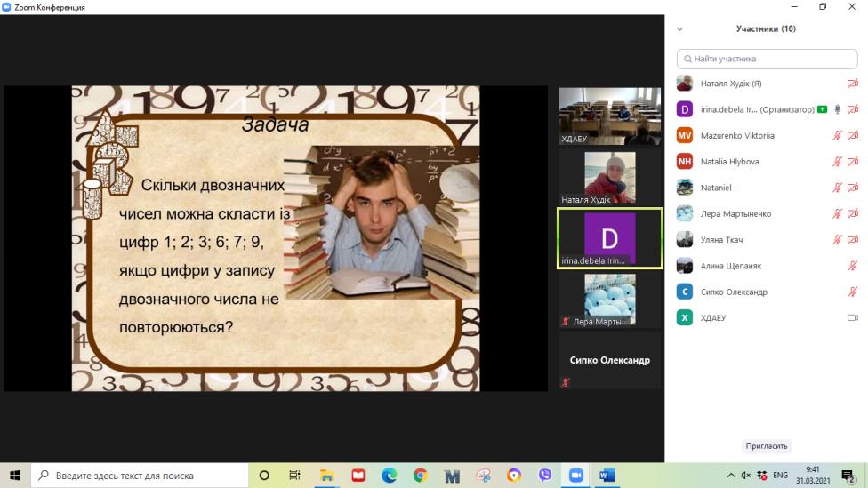Click the microphone icon beside irina.debela organizer
This screenshot has width=868, height=488.
coord(837,109)
